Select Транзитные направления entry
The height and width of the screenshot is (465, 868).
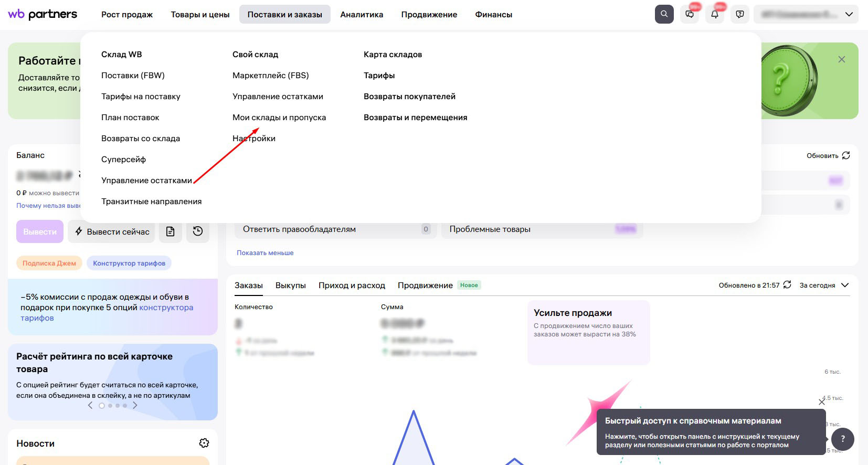pos(151,202)
